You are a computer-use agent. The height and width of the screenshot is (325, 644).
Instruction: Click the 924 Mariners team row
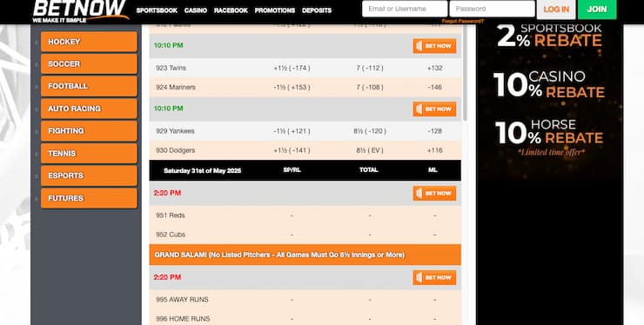tap(305, 88)
